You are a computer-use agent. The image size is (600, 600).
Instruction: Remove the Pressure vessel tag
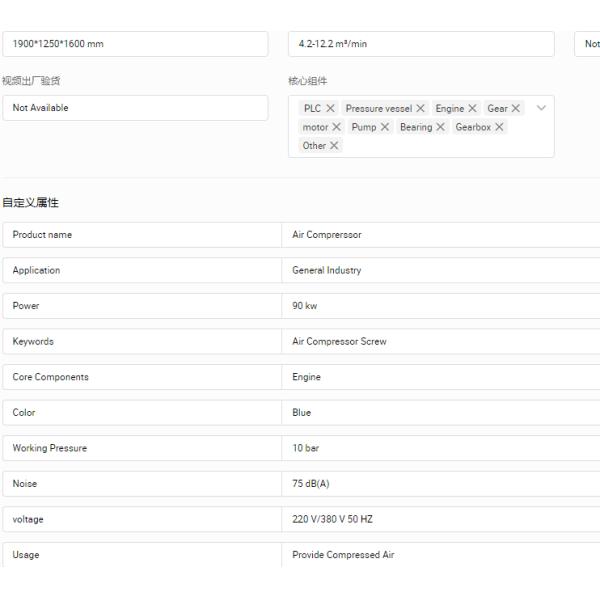[420, 108]
